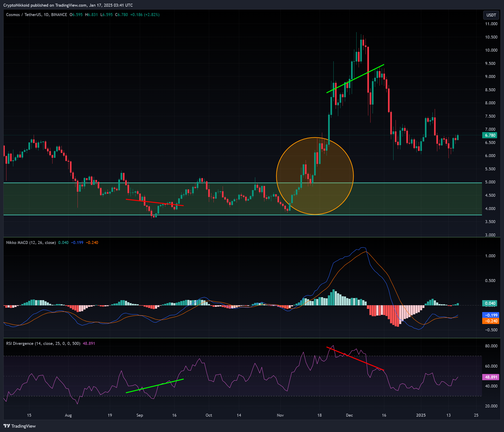Select the RSI Divergence indicator legend title

coord(43,343)
